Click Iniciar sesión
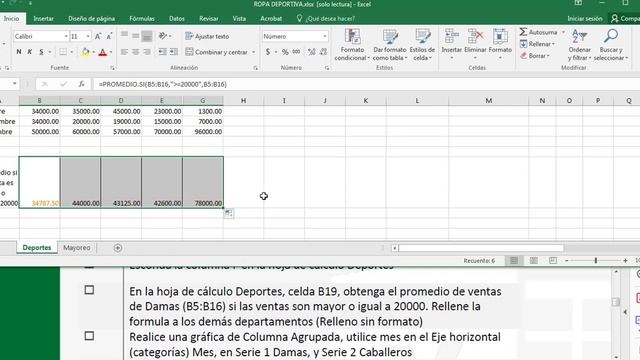 (x=584, y=18)
